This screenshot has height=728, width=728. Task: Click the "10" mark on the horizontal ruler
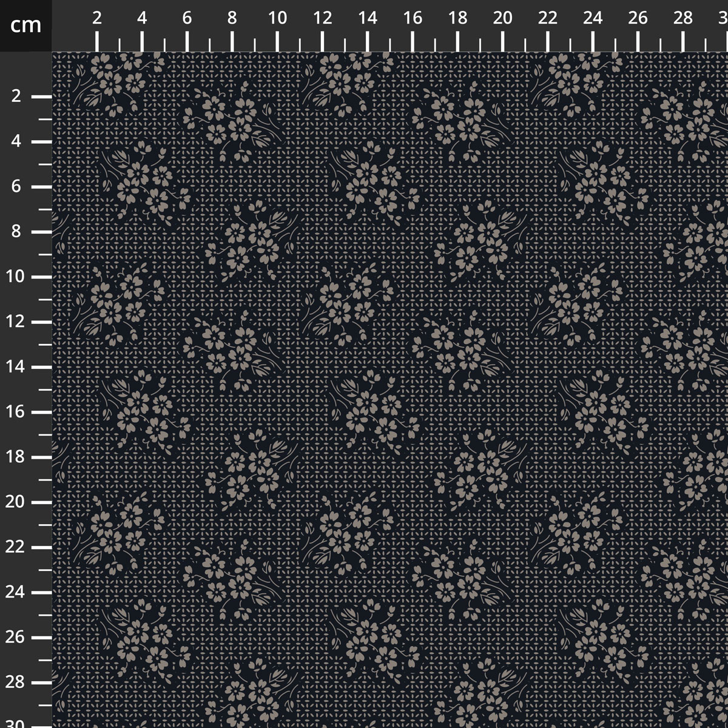point(277,18)
